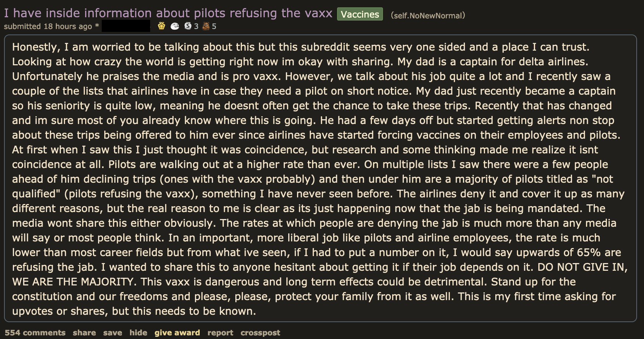Click inside the post body text box
Image resolution: width=644 pixels, height=339 pixels.
pos(320,179)
